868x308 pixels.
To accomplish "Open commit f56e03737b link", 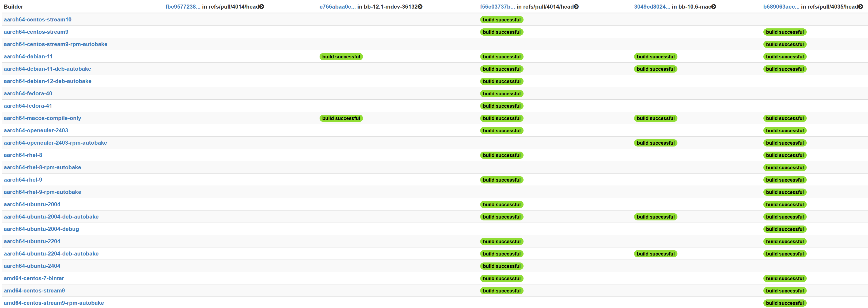I will 497,7.
